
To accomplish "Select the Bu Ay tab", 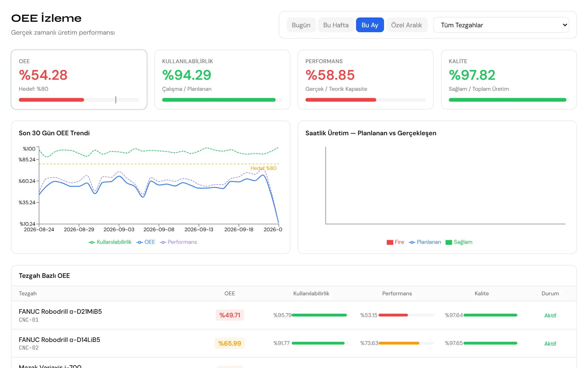I will click(370, 25).
